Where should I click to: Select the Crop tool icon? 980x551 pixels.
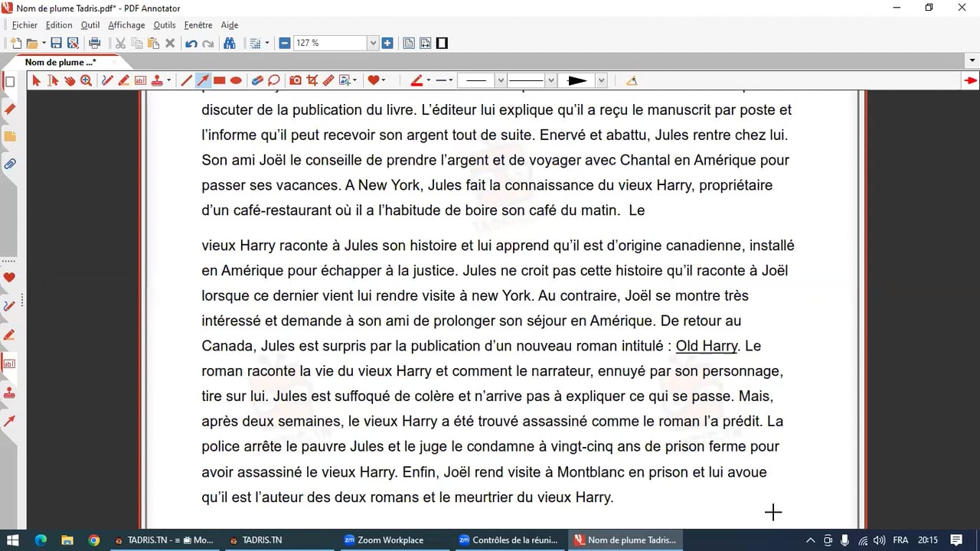[312, 80]
